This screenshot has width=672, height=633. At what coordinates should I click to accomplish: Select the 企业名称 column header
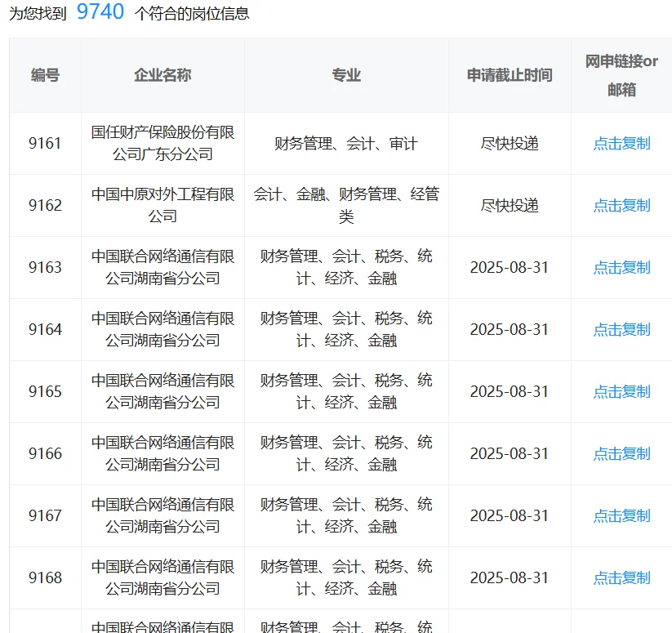(162, 75)
